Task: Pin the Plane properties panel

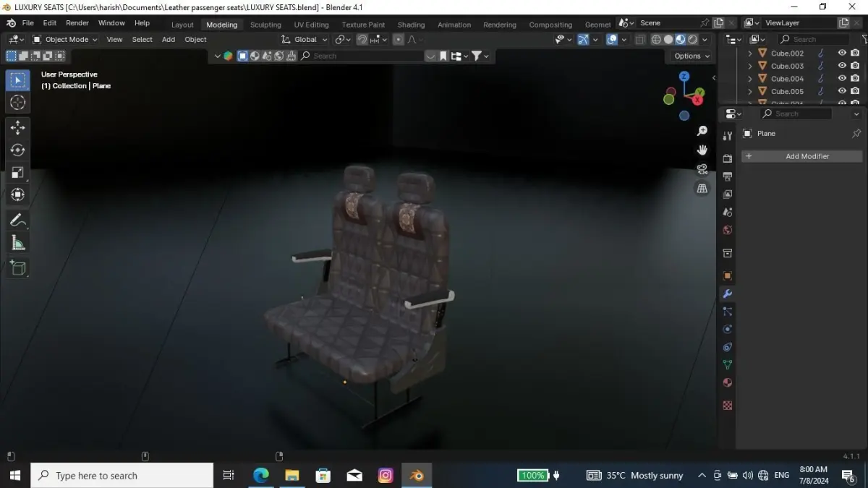Action: click(x=856, y=134)
